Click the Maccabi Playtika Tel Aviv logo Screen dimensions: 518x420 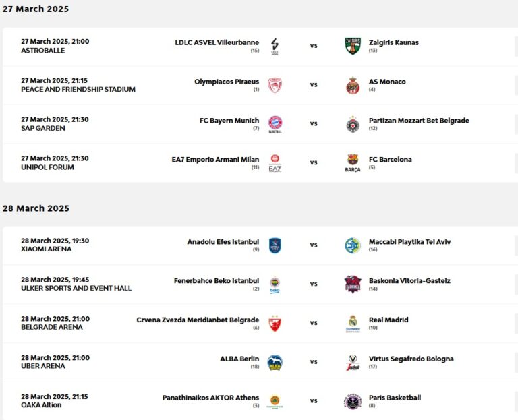tap(353, 245)
